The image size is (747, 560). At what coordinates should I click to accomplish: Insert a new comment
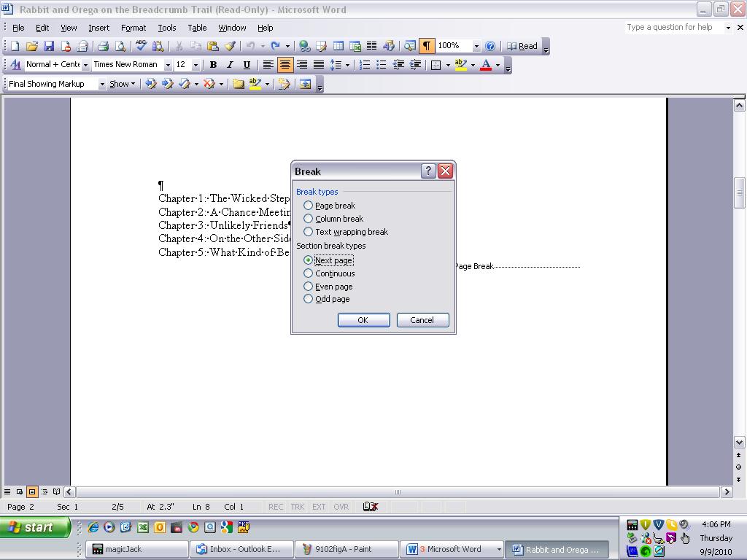coord(239,84)
